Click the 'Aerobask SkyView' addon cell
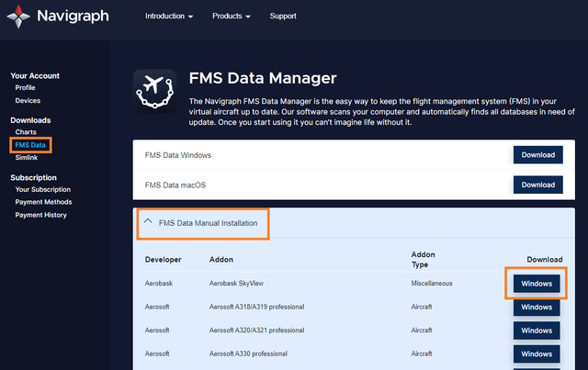This screenshot has height=370, width=588. tap(236, 284)
